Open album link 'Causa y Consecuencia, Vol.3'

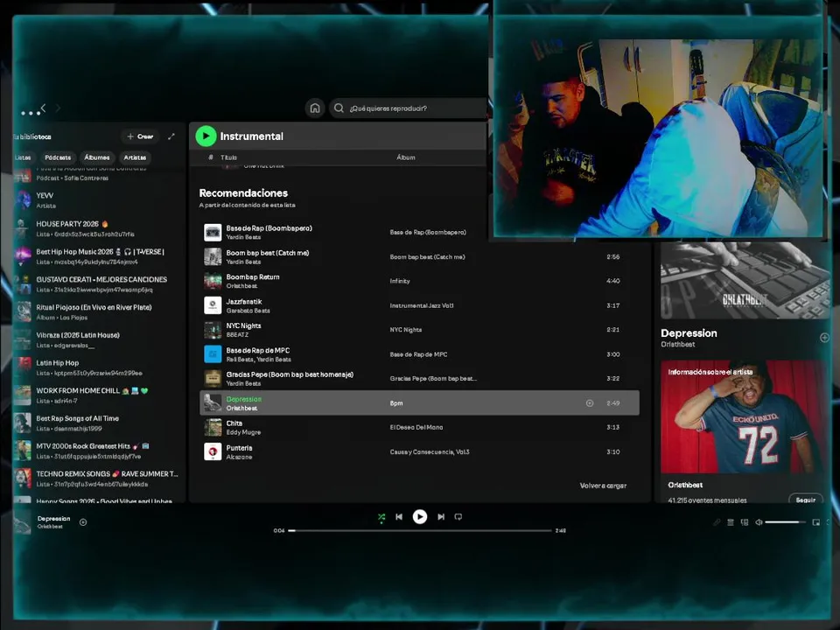pos(429,452)
